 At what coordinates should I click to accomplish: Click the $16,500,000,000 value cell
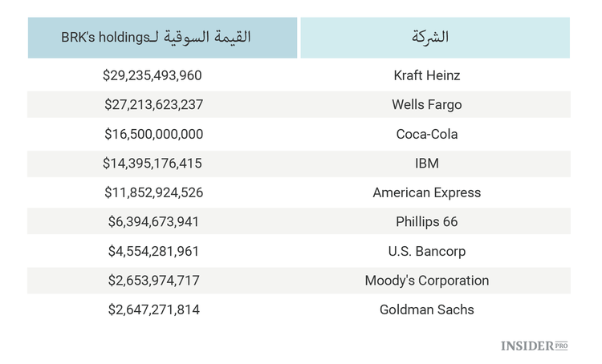[153, 134]
